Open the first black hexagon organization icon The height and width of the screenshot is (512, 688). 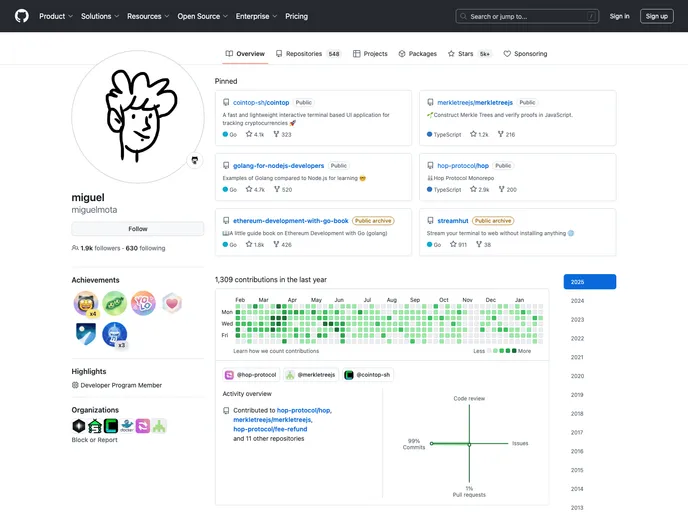tap(79, 426)
